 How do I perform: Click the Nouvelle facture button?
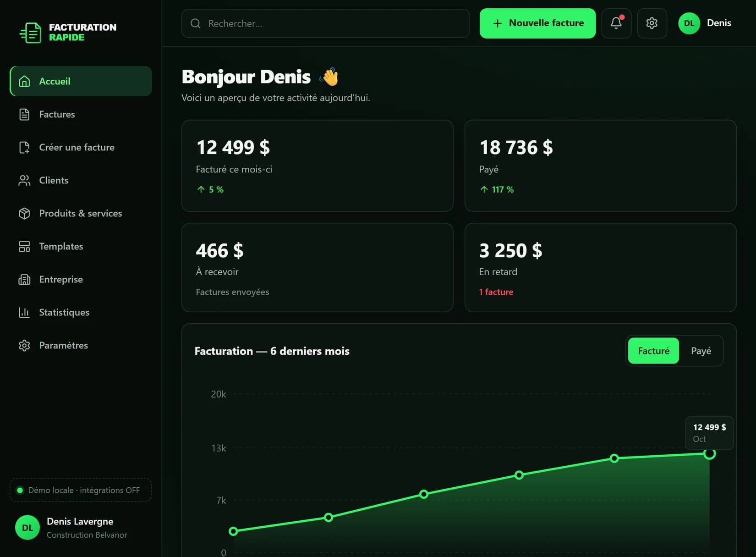click(x=537, y=23)
